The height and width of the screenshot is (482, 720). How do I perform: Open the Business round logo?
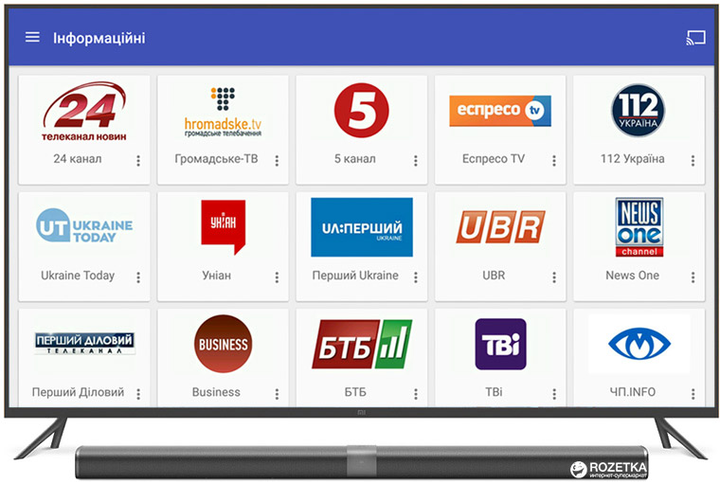click(223, 343)
